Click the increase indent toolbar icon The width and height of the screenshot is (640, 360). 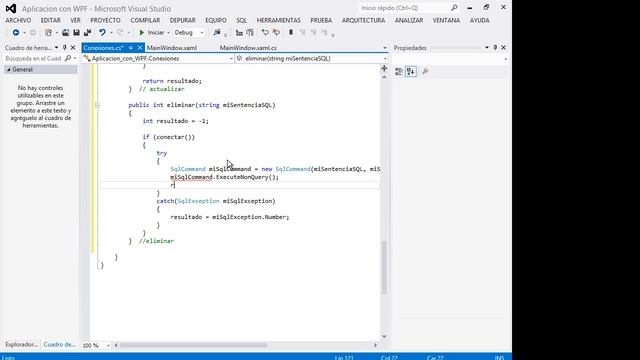point(250,32)
